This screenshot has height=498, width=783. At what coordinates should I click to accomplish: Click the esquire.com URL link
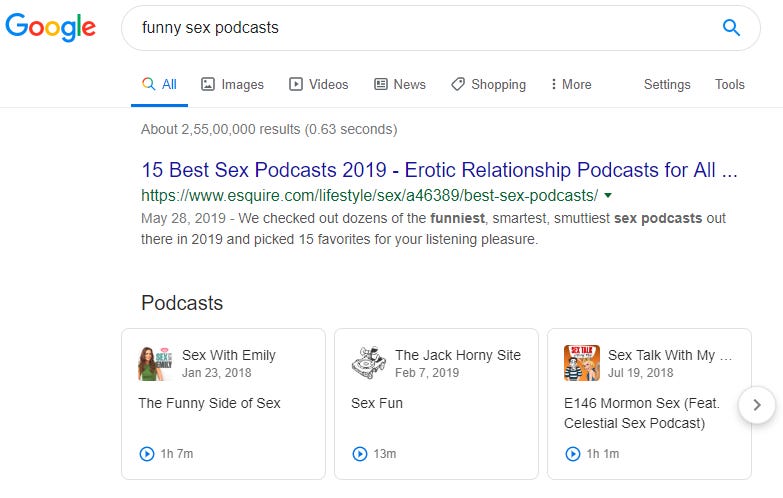pyautogui.click(x=370, y=195)
